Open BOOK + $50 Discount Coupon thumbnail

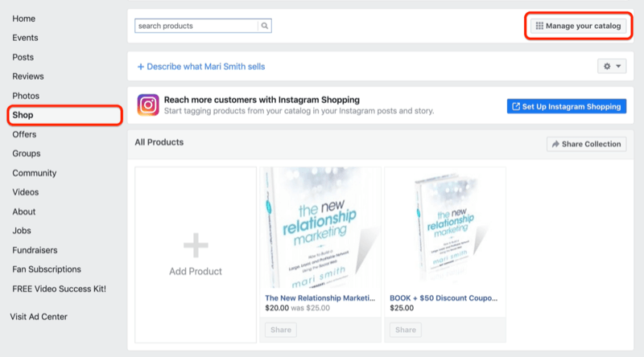coord(446,227)
